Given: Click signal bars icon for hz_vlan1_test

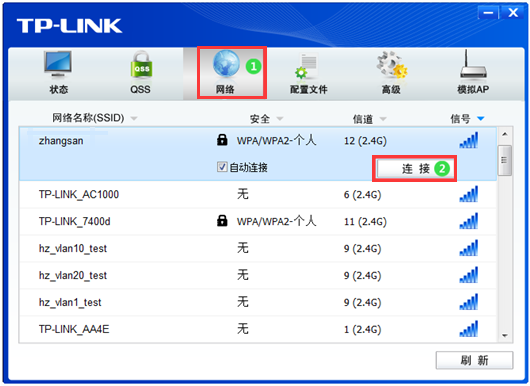Looking at the screenshot, I should (468, 302).
